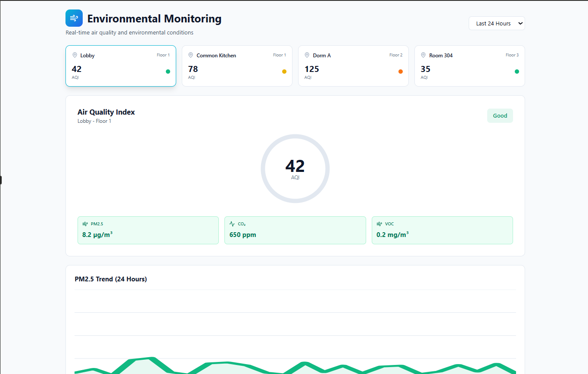Image resolution: width=588 pixels, height=374 pixels.
Task: Click the VOC wind icon
Action: [380, 224]
